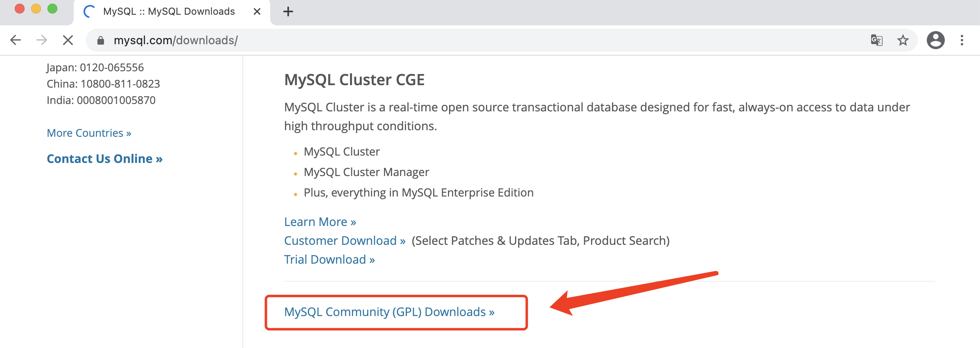This screenshot has height=348, width=980.
Task: Open the Learn More link
Action: coord(320,222)
